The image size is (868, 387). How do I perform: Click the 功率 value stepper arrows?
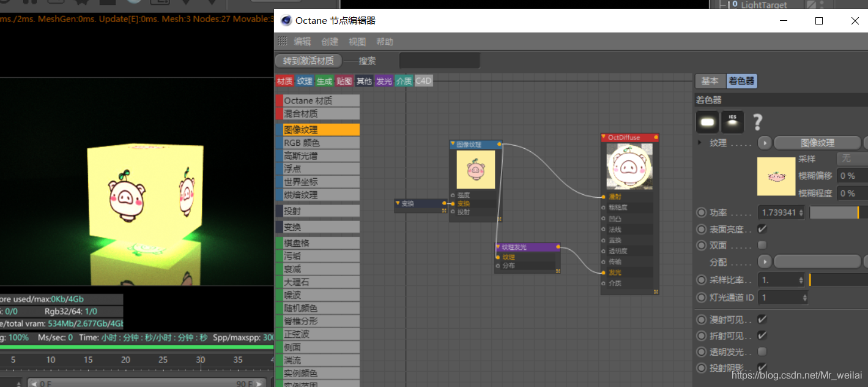tap(801, 212)
